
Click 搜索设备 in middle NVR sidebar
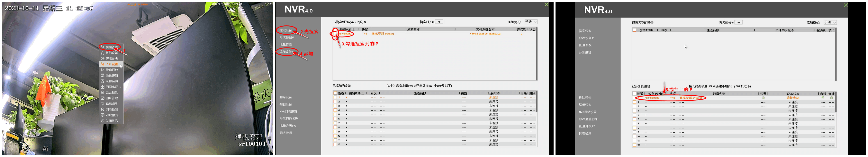286,30
